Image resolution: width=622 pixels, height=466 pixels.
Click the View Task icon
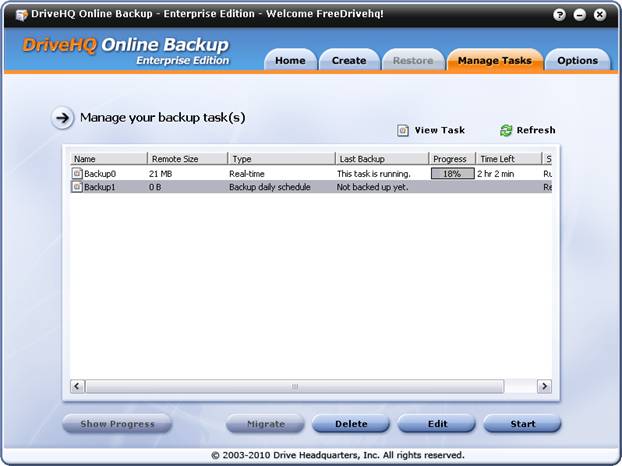coord(403,130)
